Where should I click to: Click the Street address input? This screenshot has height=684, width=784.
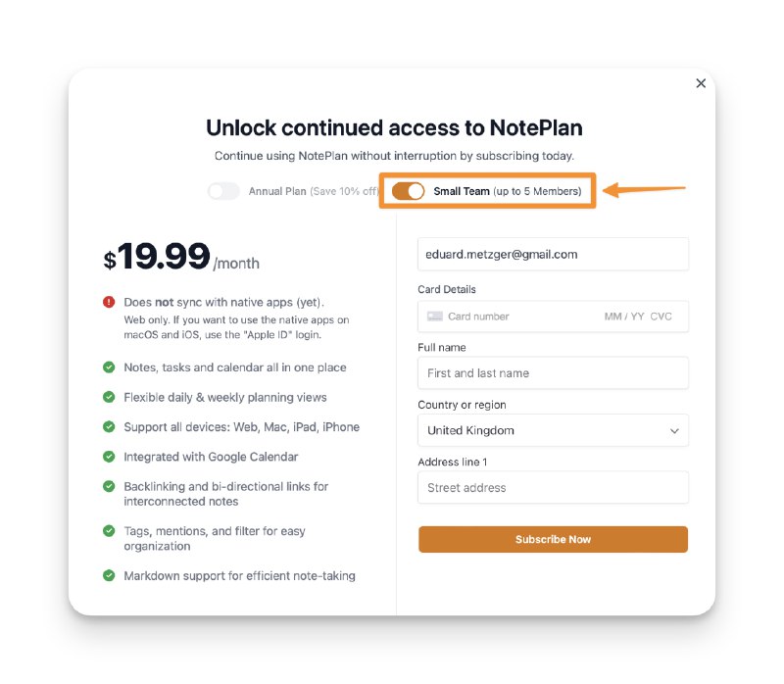click(x=553, y=487)
